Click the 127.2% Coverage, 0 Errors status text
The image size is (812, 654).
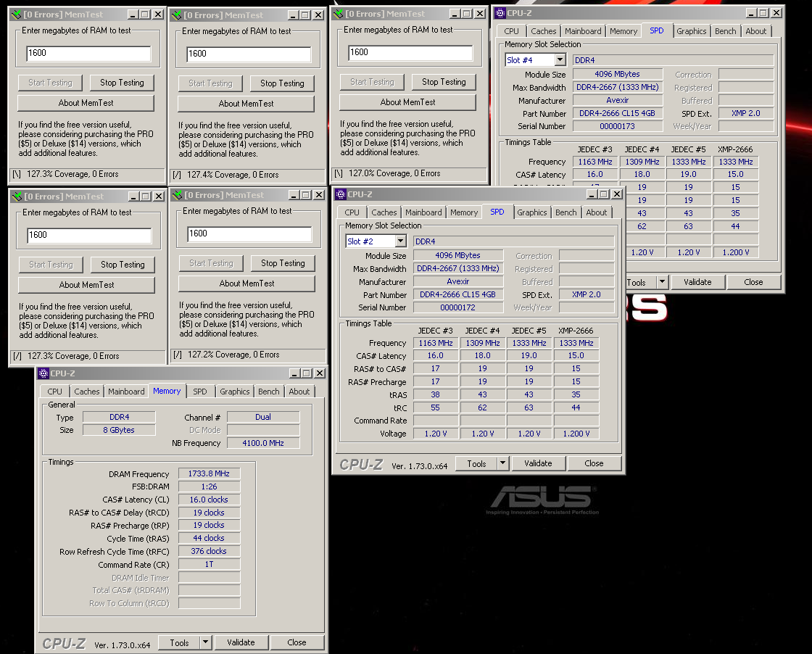[x=233, y=355]
